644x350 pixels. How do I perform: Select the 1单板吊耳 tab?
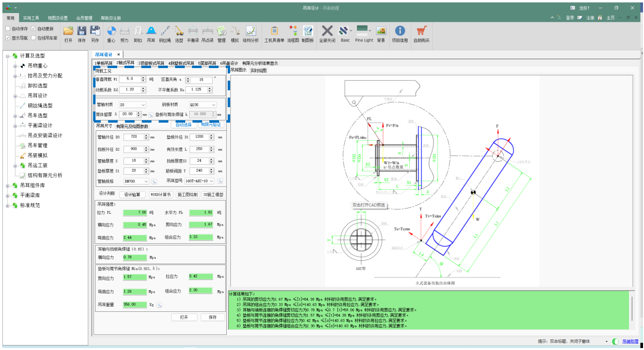(x=103, y=63)
